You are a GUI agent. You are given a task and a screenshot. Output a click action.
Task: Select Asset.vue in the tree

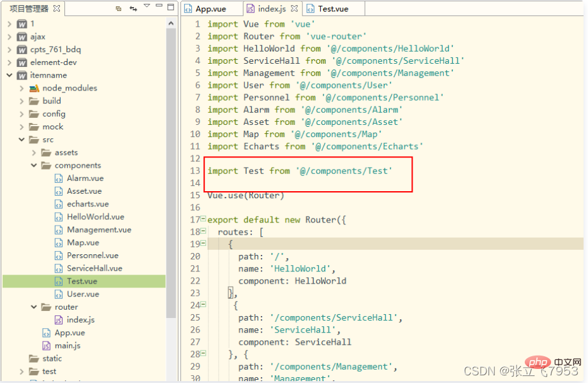click(x=84, y=191)
